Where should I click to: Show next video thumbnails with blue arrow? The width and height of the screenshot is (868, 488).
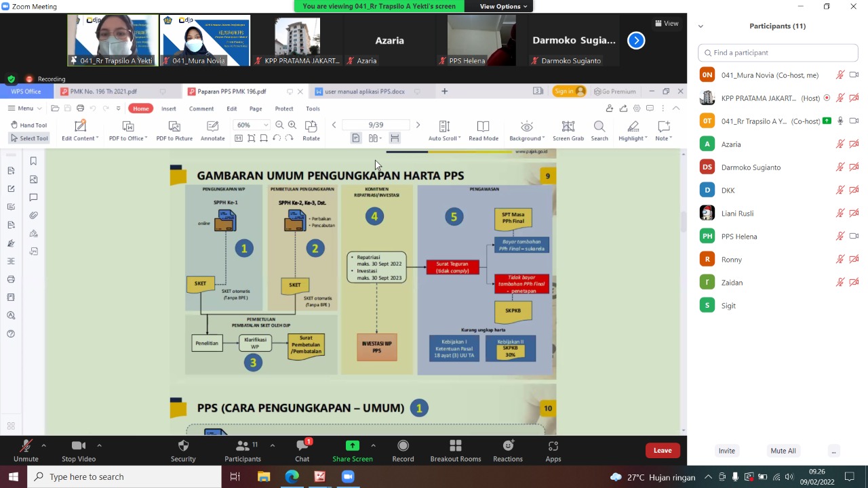click(x=636, y=41)
